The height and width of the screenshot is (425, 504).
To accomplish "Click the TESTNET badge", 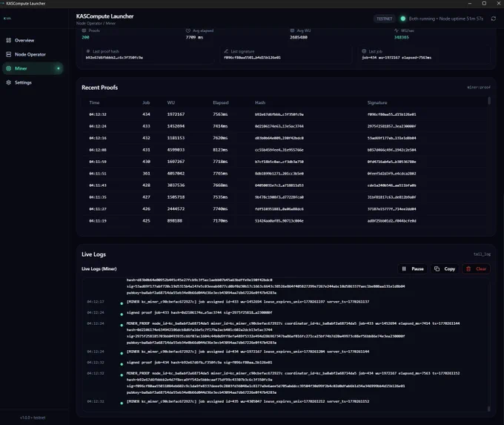I will (385, 19).
